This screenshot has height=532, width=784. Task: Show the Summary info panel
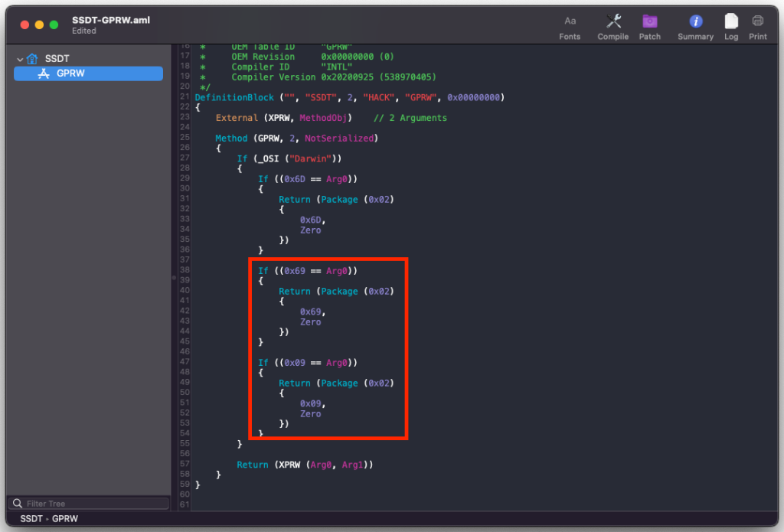[x=695, y=27]
